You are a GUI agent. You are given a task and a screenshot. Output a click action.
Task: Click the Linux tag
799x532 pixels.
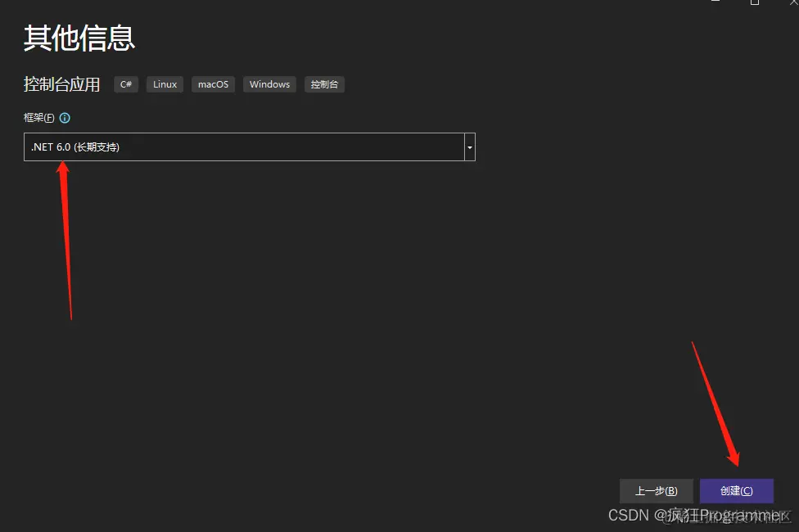click(x=165, y=84)
